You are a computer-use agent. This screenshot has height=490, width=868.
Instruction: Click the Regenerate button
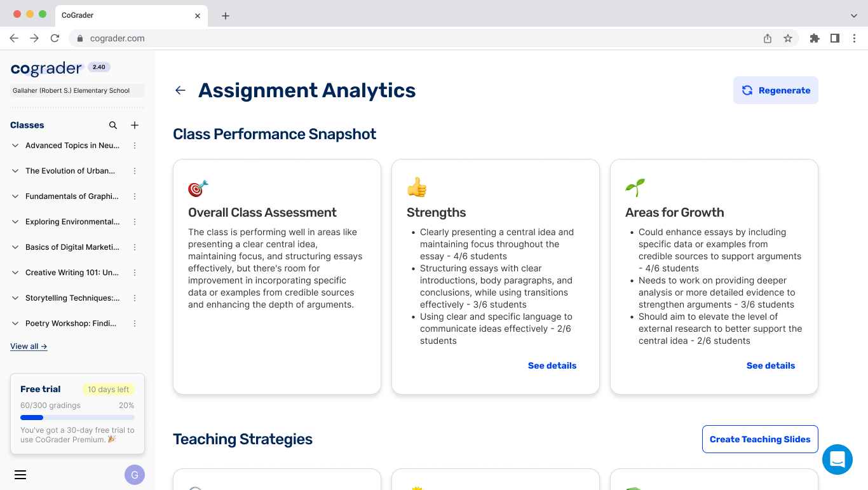pos(775,90)
